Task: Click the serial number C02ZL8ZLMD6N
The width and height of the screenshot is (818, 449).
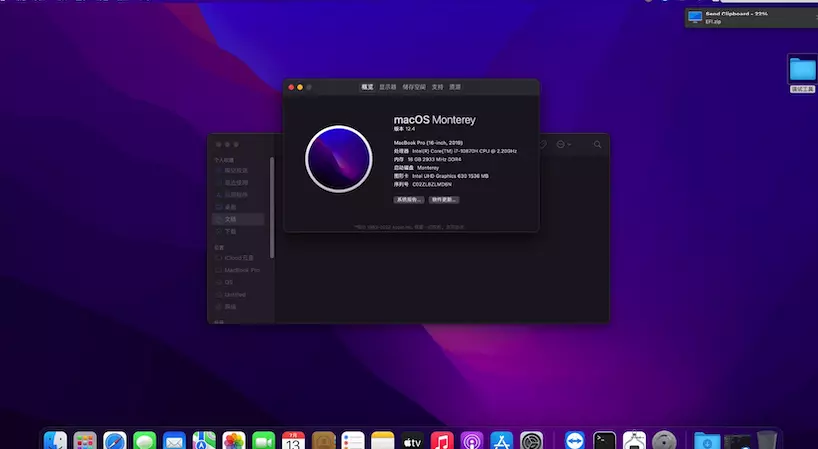Action: [x=432, y=185]
